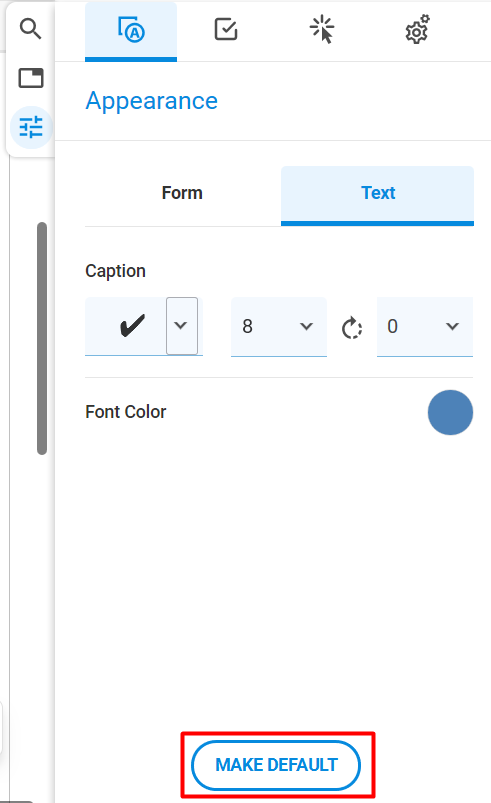Click the rotation icon
This screenshot has height=803, width=491.
[x=352, y=328]
